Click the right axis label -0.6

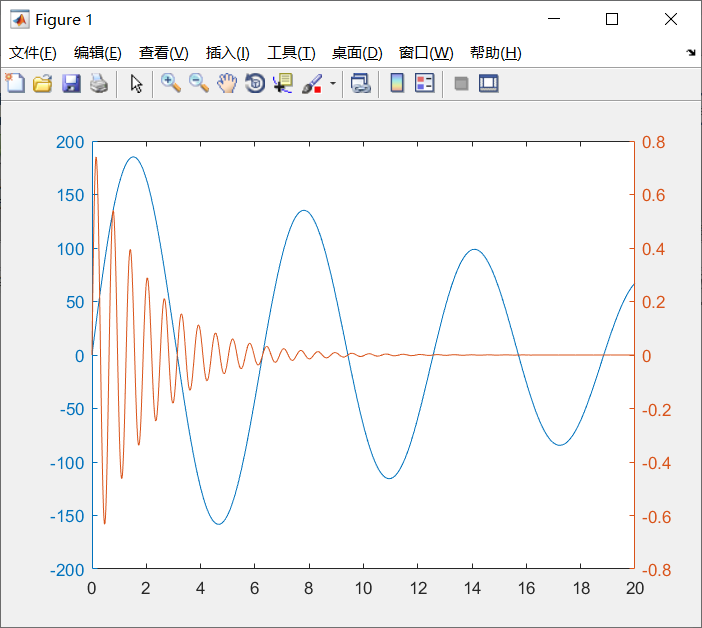point(656,517)
